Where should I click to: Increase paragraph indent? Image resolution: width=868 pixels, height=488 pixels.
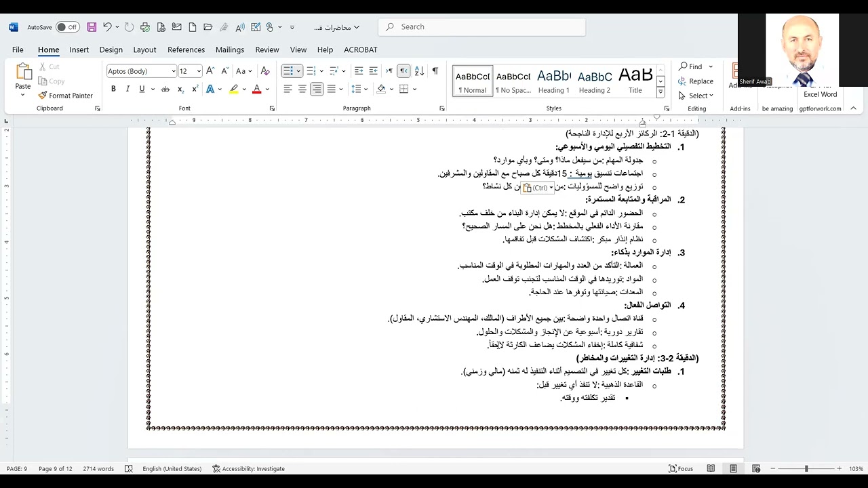pyautogui.click(x=374, y=71)
